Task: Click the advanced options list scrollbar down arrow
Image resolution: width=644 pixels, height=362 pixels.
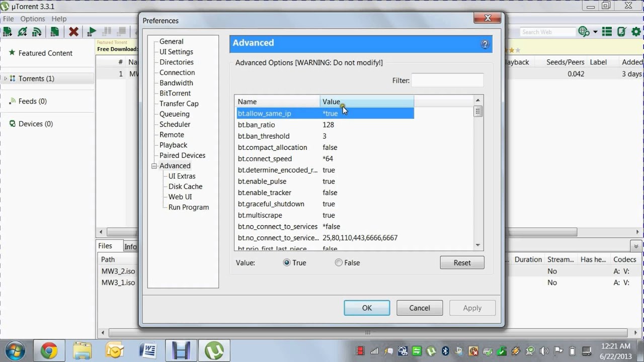Action: coord(478,245)
